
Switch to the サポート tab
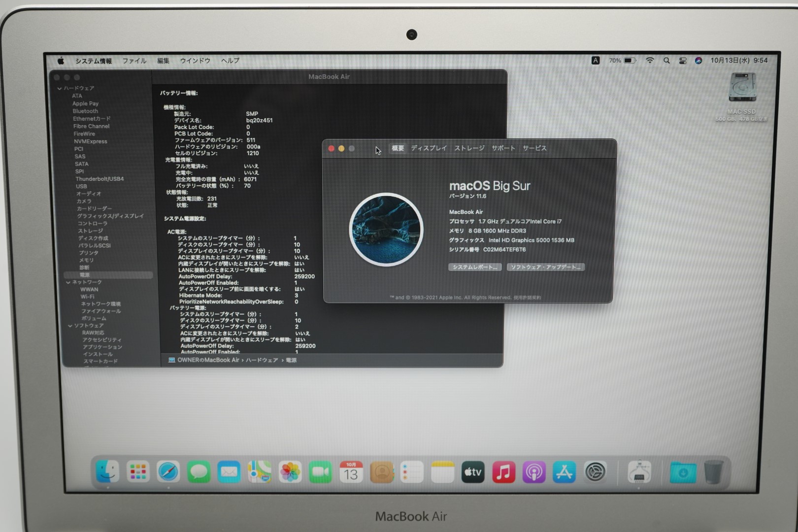click(x=503, y=148)
